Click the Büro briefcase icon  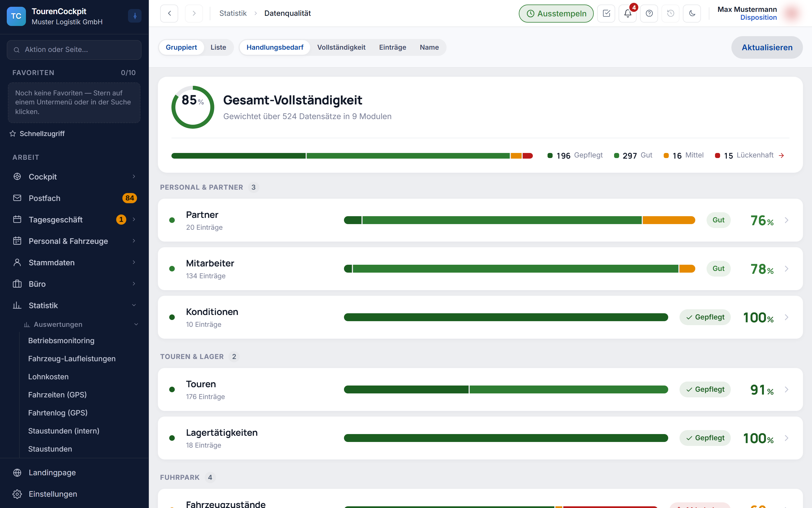[x=17, y=284]
